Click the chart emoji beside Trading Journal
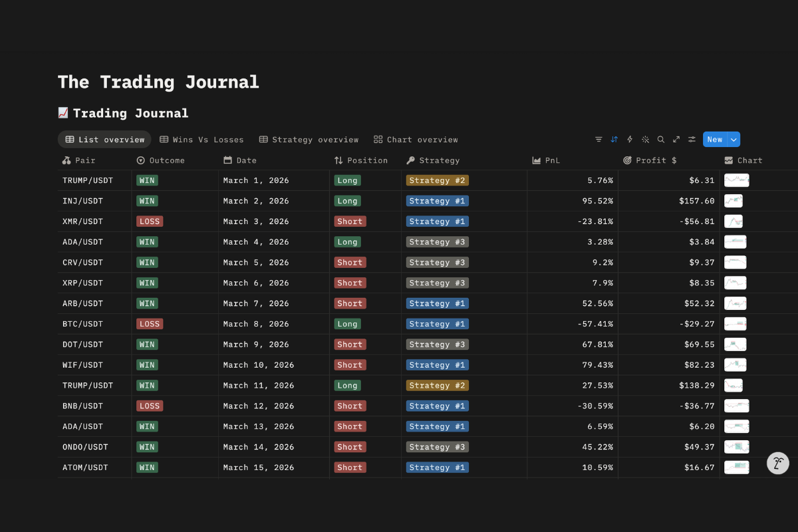This screenshot has width=798, height=532. pyautogui.click(x=63, y=113)
